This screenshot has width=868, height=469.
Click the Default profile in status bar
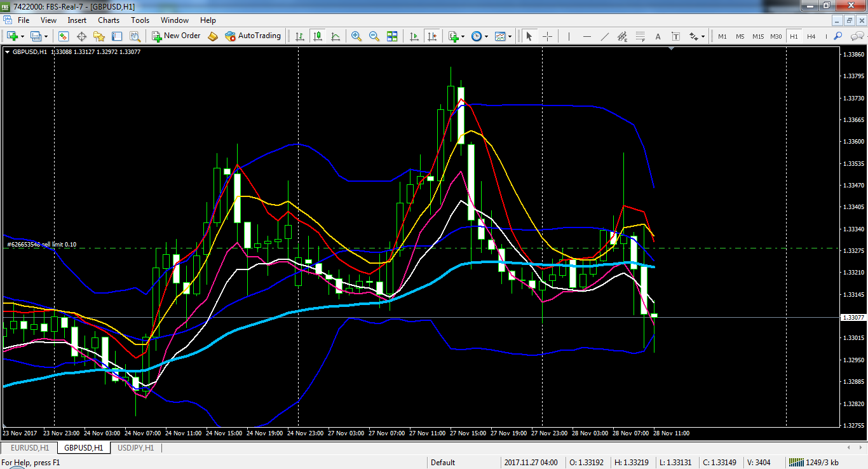click(443, 463)
